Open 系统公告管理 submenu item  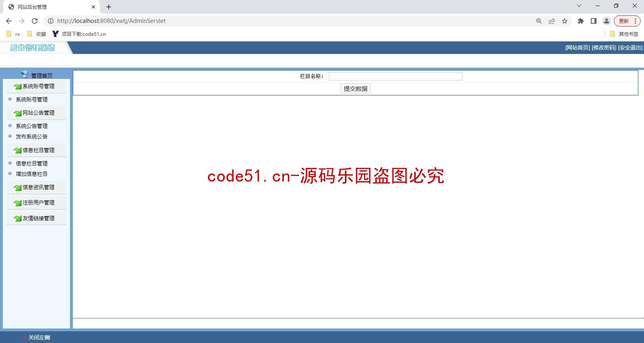[31, 126]
